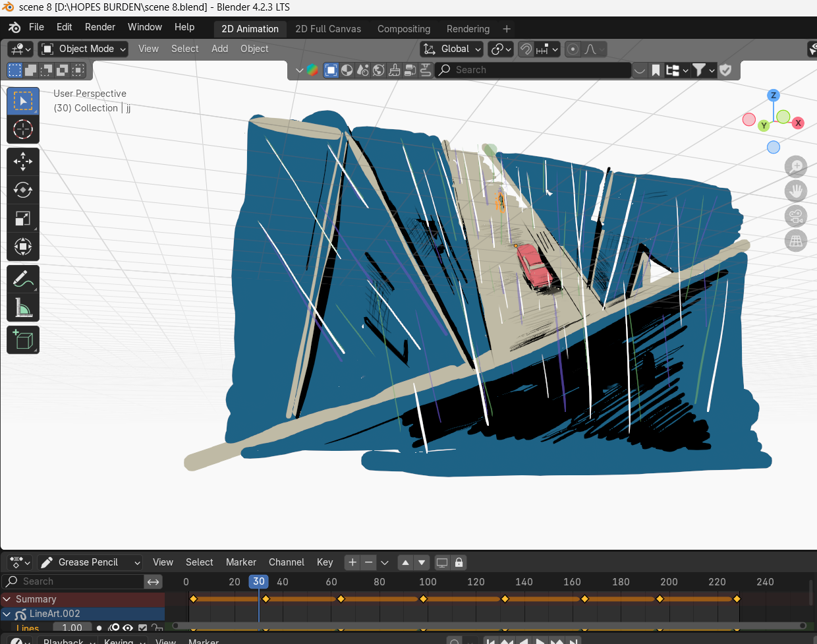Activate the Measure tool
This screenshot has height=644, width=817.
pos(23,308)
